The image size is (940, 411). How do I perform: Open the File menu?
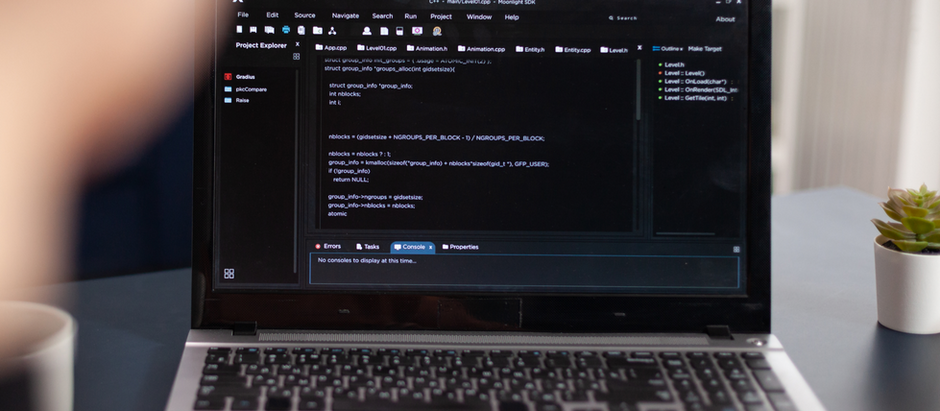pyautogui.click(x=243, y=15)
